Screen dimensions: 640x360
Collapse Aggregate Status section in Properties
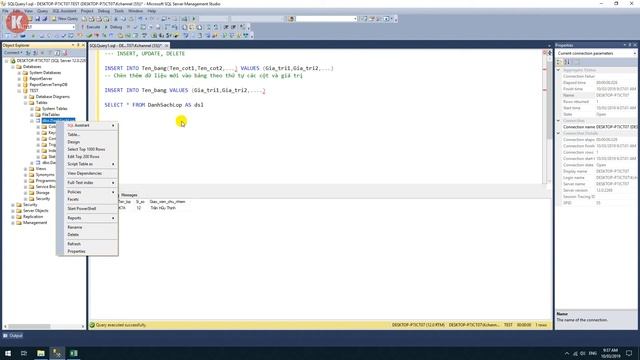coord(558,70)
